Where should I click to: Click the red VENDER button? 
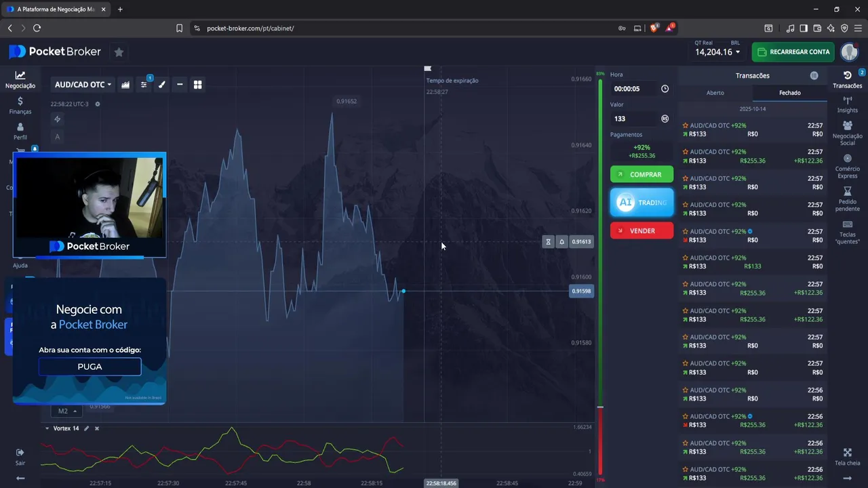[x=642, y=230]
